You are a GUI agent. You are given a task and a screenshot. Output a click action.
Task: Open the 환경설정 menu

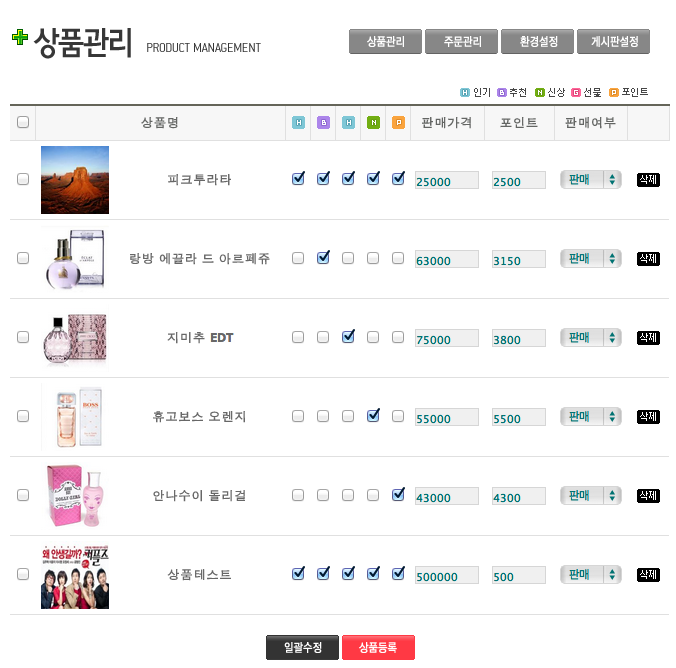[537, 42]
